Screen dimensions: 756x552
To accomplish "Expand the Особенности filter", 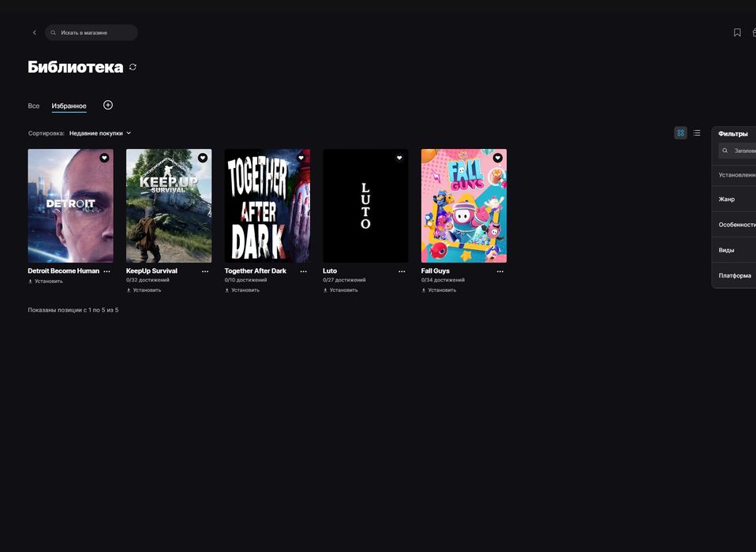I will click(734, 225).
